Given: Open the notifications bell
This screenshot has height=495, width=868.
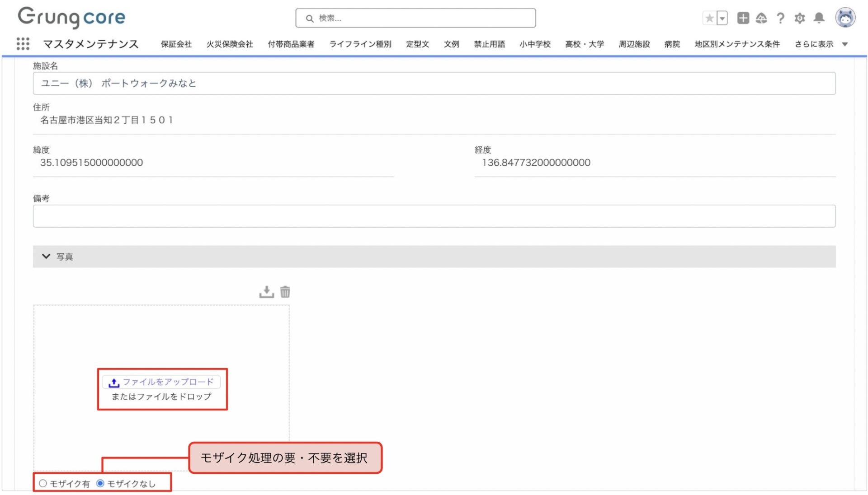Looking at the screenshot, I should point(819,18).
